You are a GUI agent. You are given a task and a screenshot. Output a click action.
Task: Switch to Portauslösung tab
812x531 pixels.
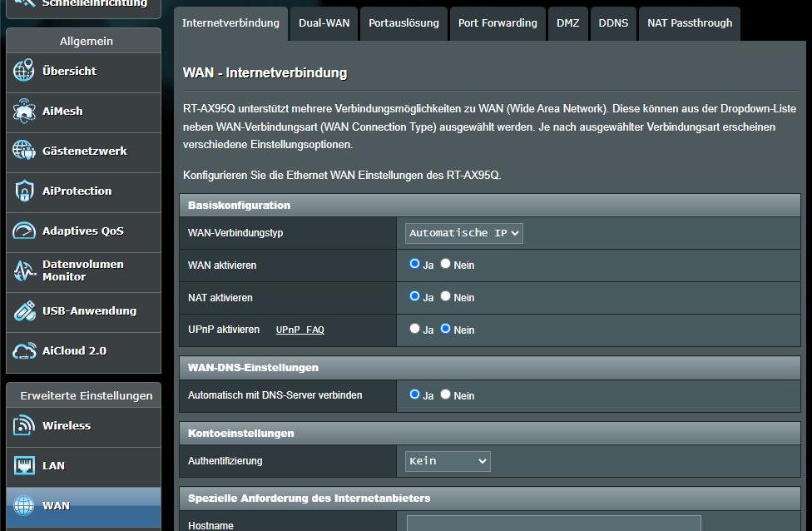pyautogui.click(x=404, y=23)
